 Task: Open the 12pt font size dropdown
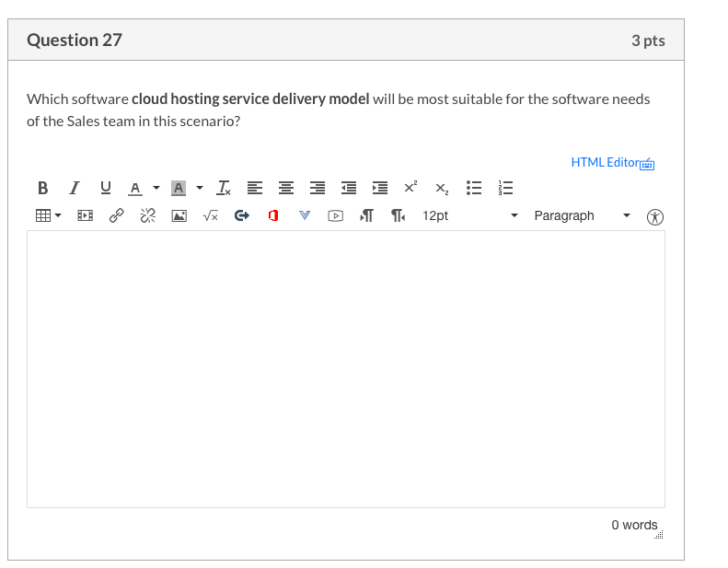click(470, 215)
